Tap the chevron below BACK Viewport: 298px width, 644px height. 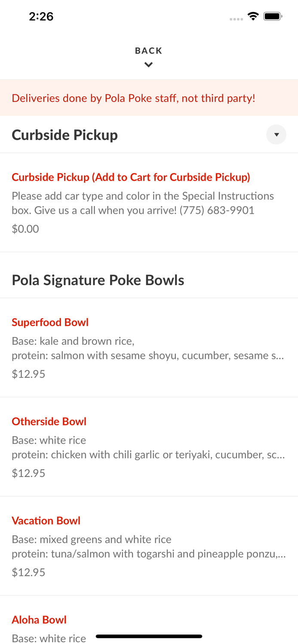149,64
